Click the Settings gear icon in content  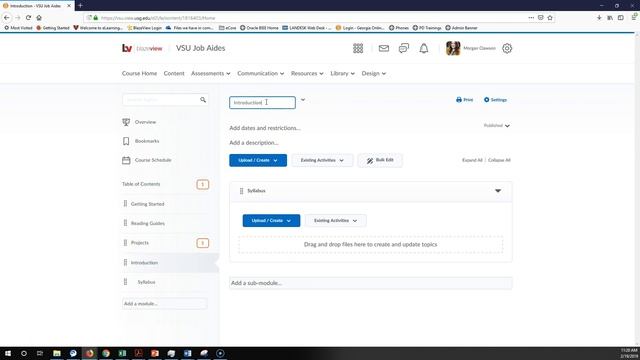click(x=487, y=100)
